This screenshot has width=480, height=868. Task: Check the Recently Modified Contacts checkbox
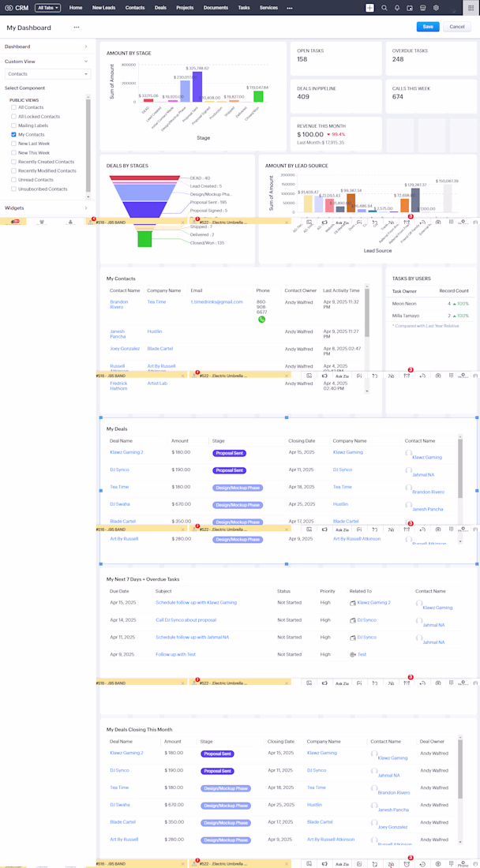pyautogui.click(x=14, y=170)
